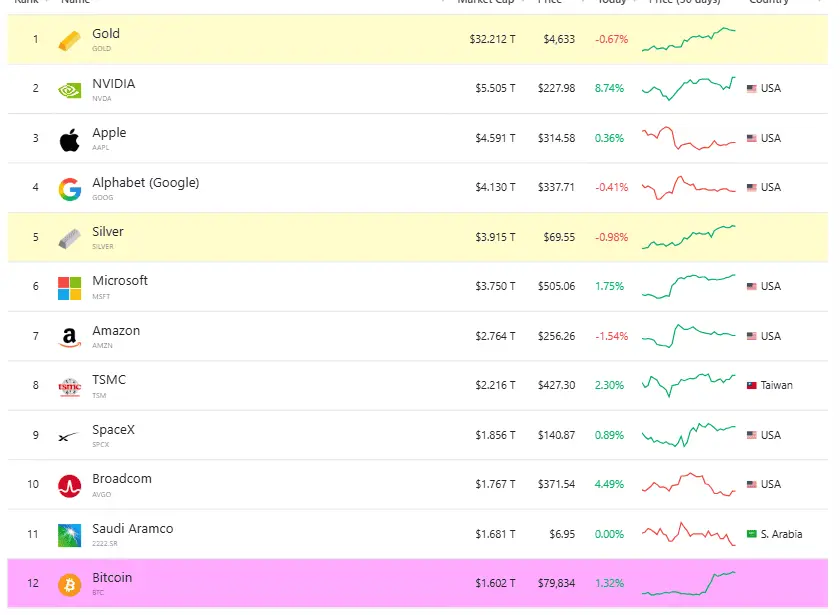The width and height of the screenshot is (840, 615).
Task: Open the Bitcoin name link
Action: click(112, 578)
